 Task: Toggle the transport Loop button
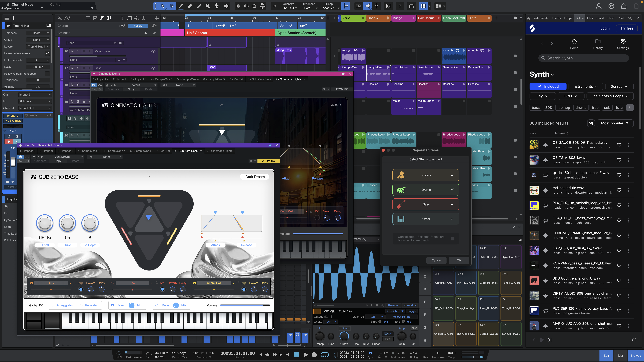point(325,355)
